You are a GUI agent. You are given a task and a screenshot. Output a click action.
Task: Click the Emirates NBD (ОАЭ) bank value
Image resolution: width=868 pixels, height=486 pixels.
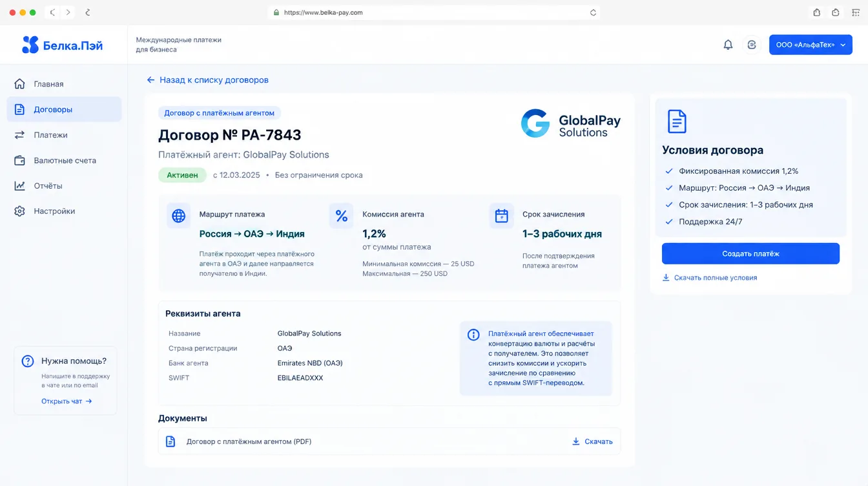click(310, 363)
